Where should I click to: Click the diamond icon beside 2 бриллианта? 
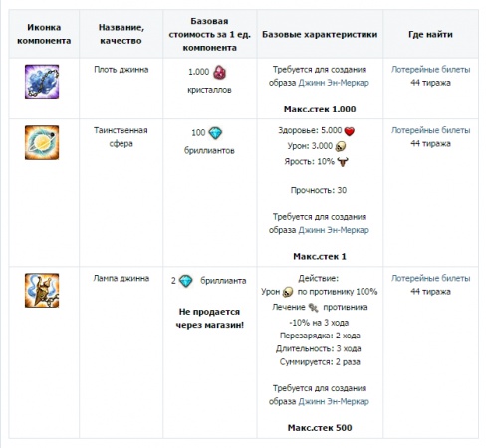point(185,281)
